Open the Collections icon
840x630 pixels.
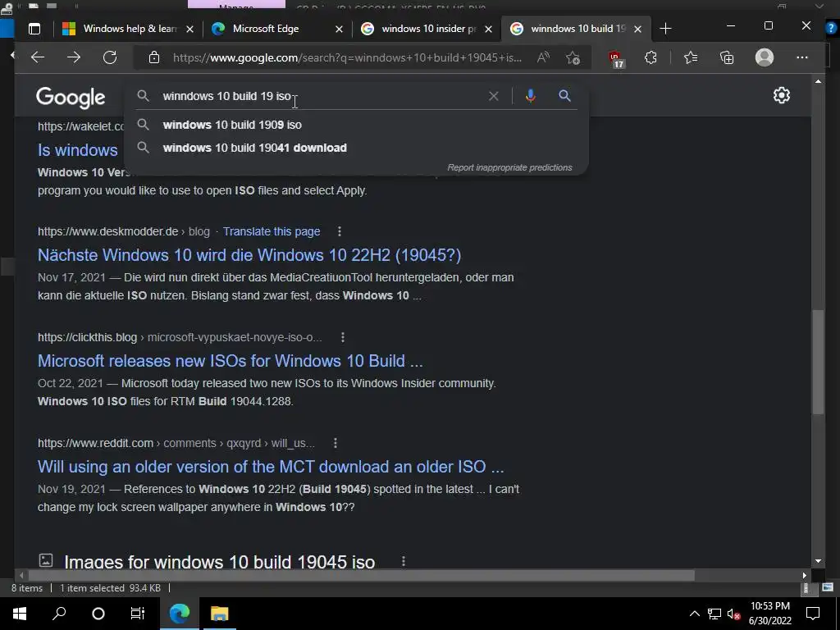pos(727,57)
